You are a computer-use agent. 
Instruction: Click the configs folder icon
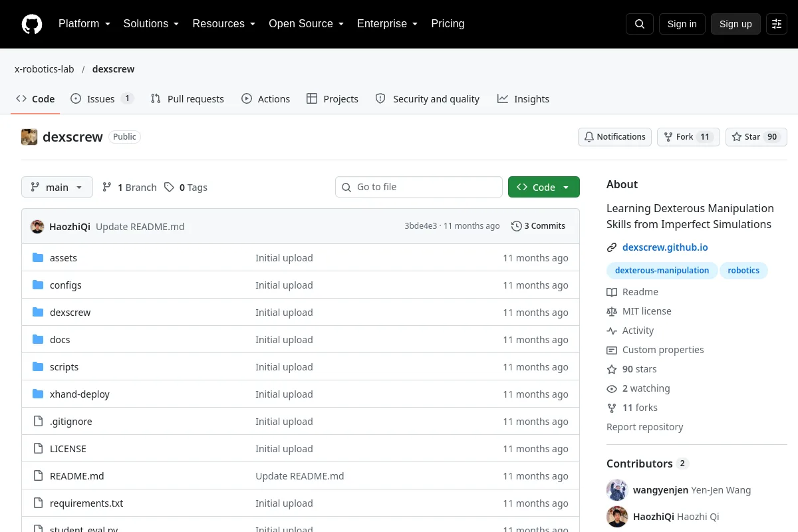pos(38,285)
